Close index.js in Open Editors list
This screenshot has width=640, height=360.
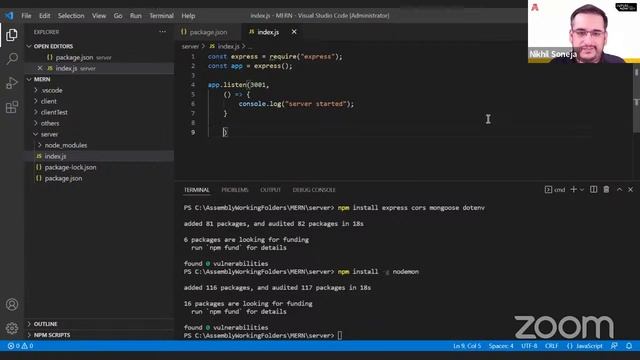point(40,68)
